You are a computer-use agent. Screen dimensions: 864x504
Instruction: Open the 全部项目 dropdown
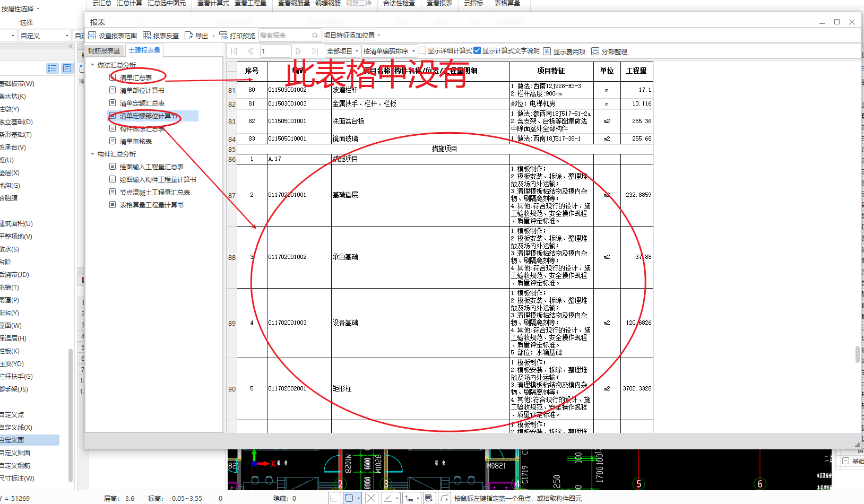coord(342,51)
